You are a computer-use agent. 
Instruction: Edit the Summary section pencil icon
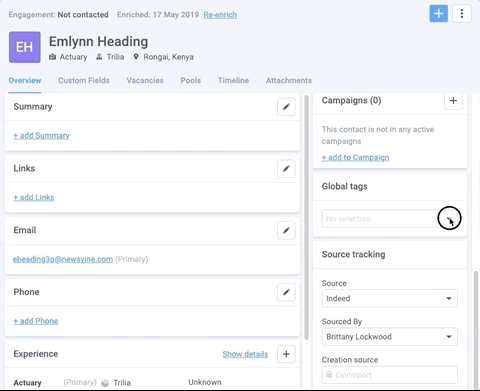286,107
